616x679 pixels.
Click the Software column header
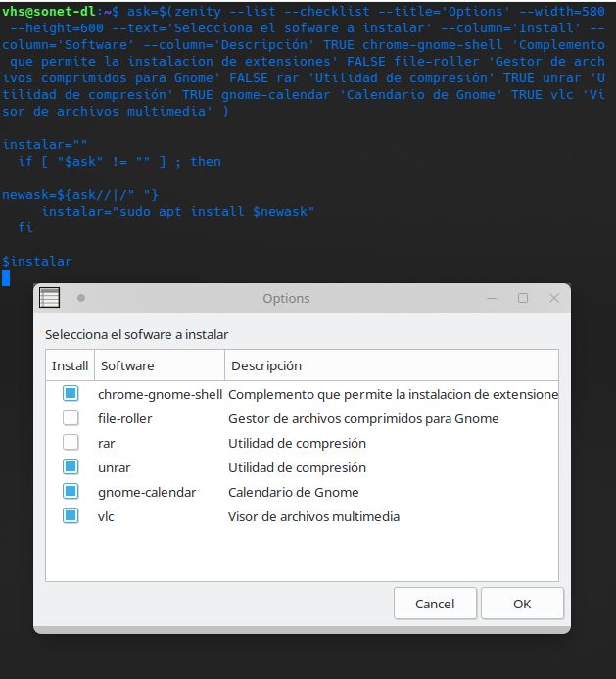127,365
